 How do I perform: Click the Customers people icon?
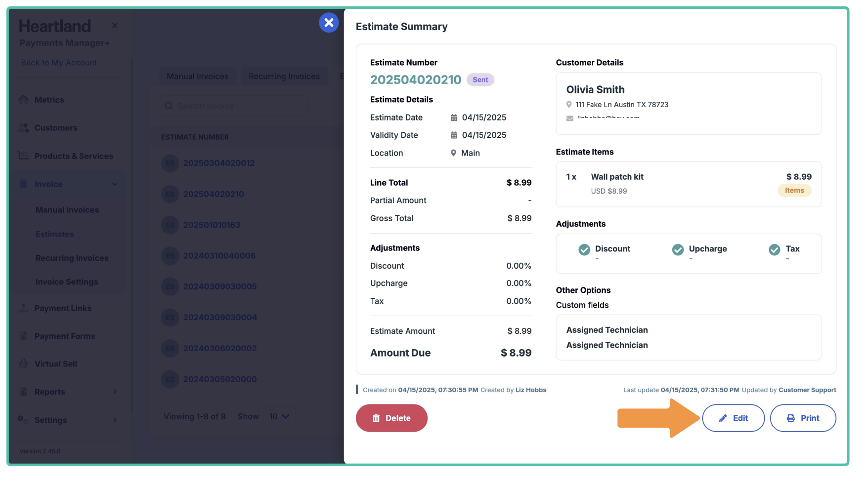pyautogui.click(x=23, y=128)
